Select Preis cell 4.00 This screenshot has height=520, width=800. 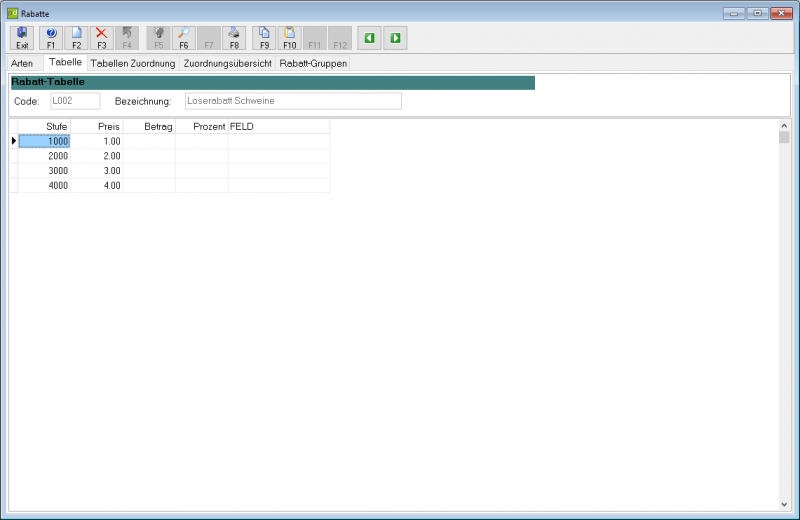coord(97,186)
